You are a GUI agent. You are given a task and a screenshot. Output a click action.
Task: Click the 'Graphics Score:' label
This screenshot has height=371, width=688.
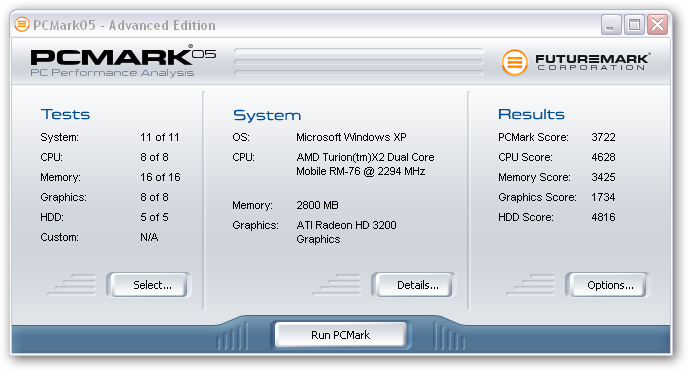click(x=537, y=197)
